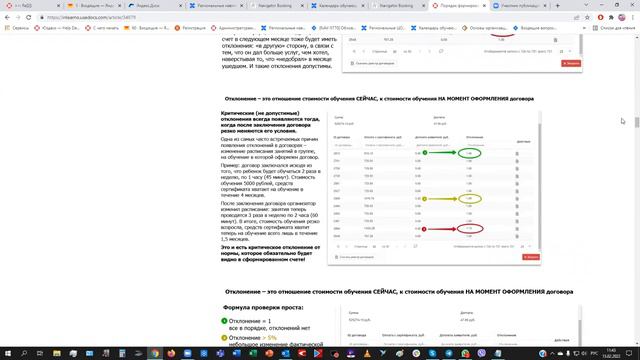Viewport: 640px width, 360px height.
Task: Open the Регистрация bookmark
Action: click(x=190, y=28)
